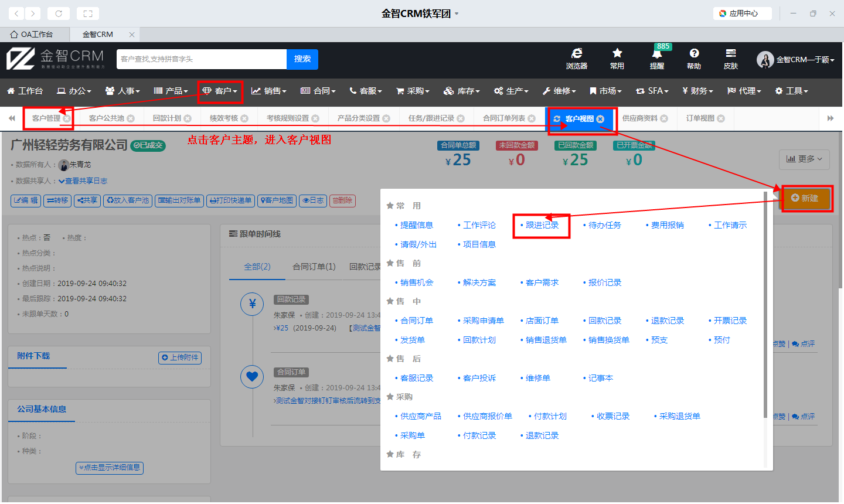The height and width of the screenshot is (504, 844).
Task: Expand 点击显示详细信息
Action: (110, 468)
